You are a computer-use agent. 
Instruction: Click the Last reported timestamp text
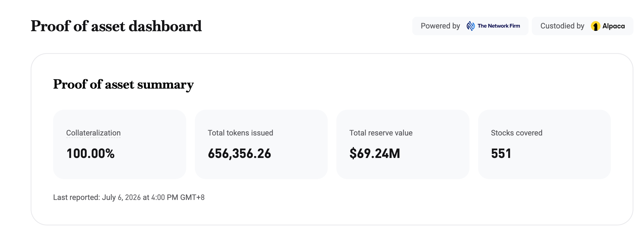[129, 197]
